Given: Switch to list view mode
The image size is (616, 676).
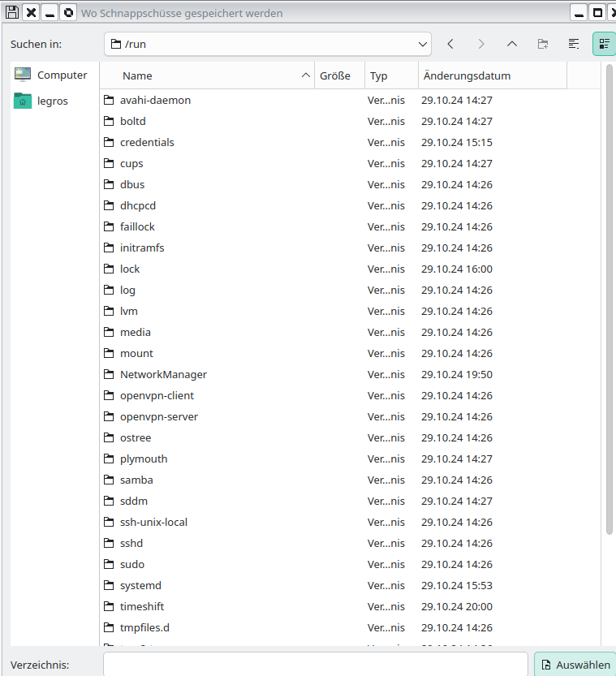Looking at the screenshot, I should [574, 44].
